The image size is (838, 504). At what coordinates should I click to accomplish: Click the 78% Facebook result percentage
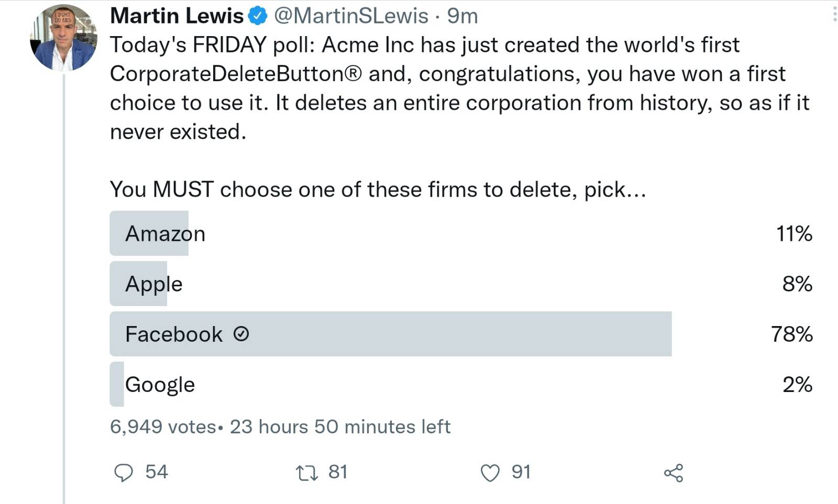point(791,334)
